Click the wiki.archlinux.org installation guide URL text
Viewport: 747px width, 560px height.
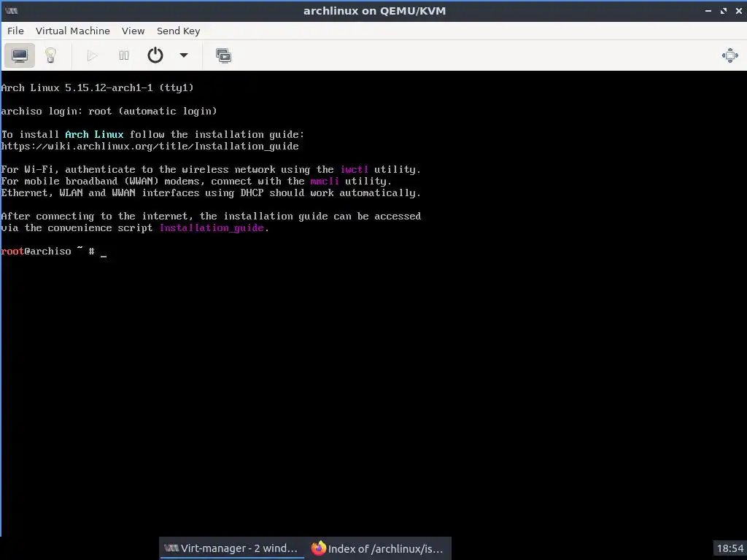(150, 146)
